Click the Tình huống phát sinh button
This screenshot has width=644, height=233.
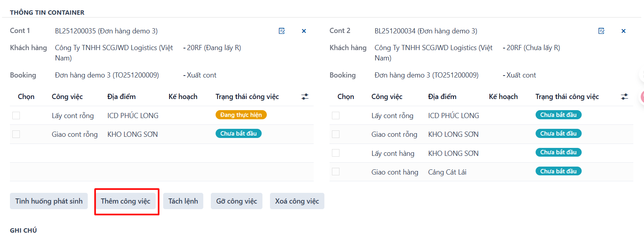pos(49,201)
